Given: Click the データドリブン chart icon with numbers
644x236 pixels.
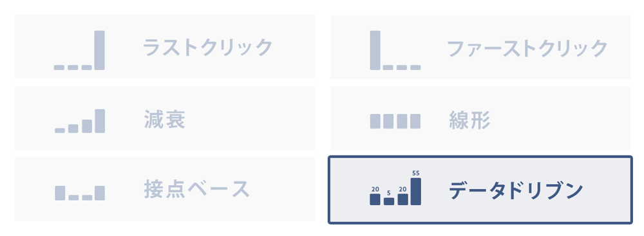Looking at the screenshot, I should pyautogui.click(x=395, y=188).
